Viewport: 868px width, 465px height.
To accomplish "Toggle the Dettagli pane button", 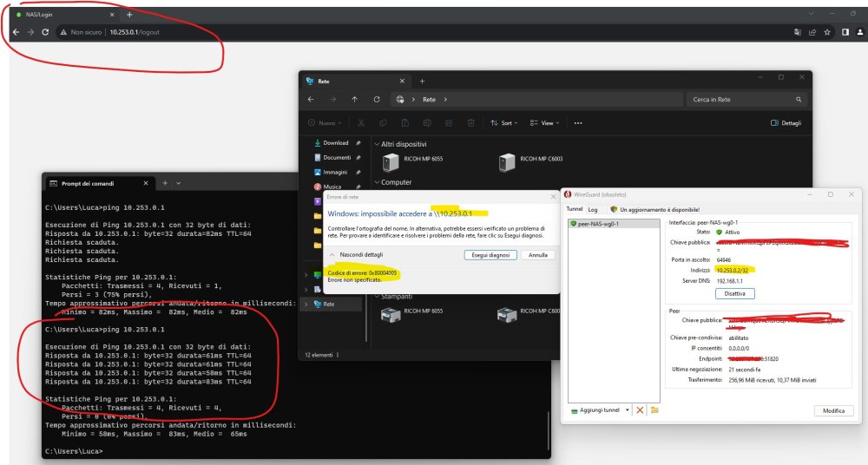I will point(786,123).
